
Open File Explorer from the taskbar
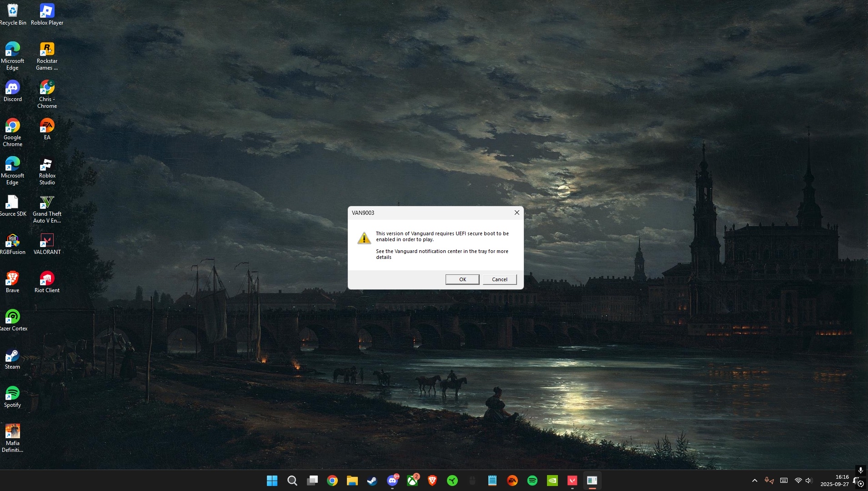pyautogui.click(x=352, y=481)
